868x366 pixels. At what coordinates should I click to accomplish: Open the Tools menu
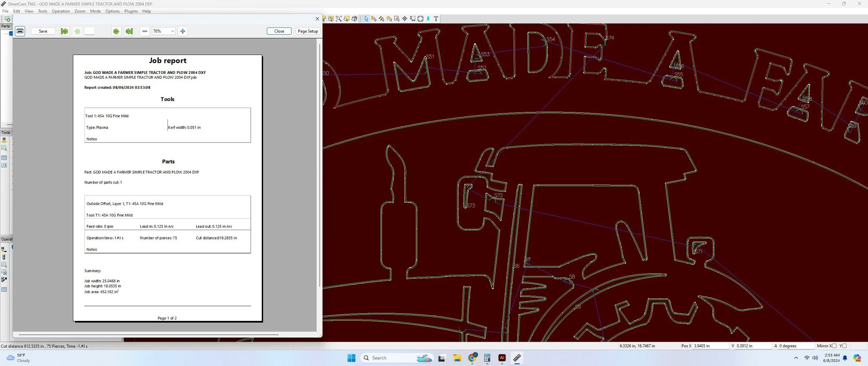pyautogui.click(x=42, y=11)
